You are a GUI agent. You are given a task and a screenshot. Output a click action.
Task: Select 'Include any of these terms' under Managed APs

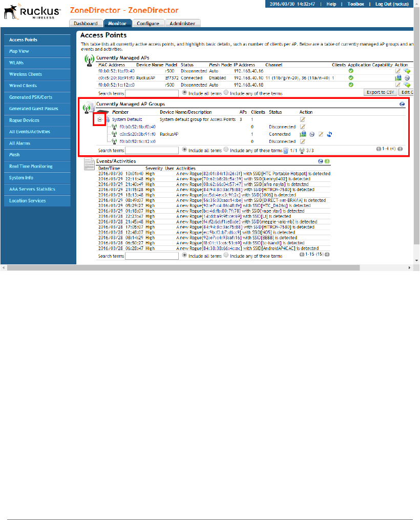226,93
